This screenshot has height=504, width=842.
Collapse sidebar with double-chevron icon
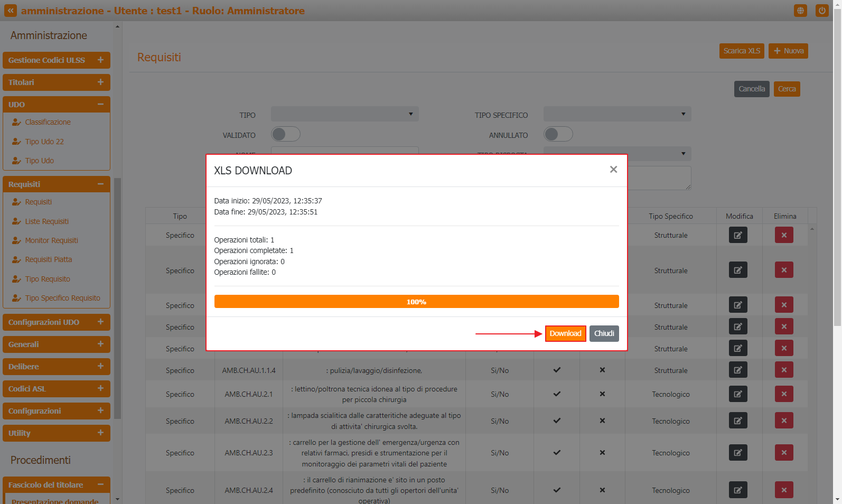pos(11,11)
